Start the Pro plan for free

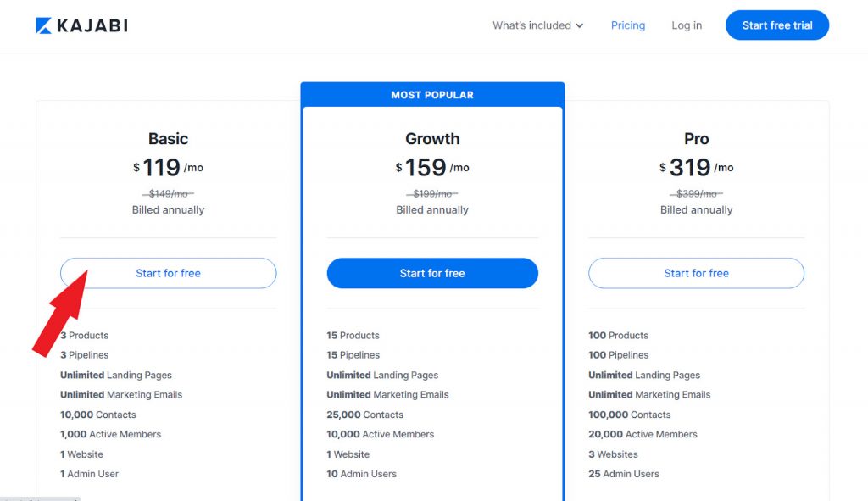click(x=697, y=273)
